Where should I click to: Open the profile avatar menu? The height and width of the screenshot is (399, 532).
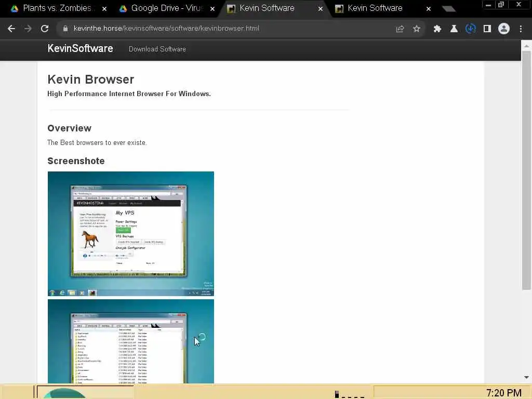[504, 29]
